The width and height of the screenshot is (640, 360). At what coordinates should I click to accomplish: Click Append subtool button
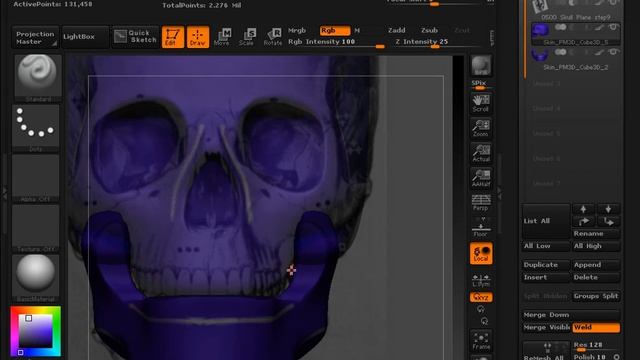coord(596,265)
